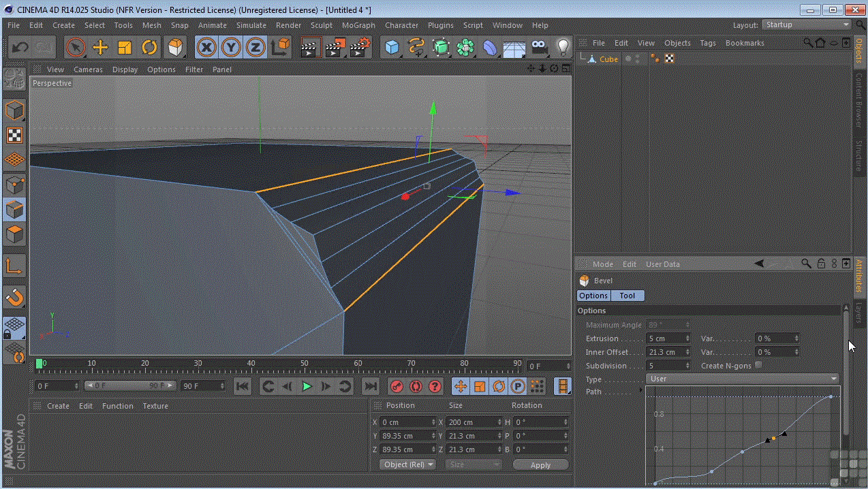
Task: Toggle Z axis lock
Action: (x=255, y=47)
